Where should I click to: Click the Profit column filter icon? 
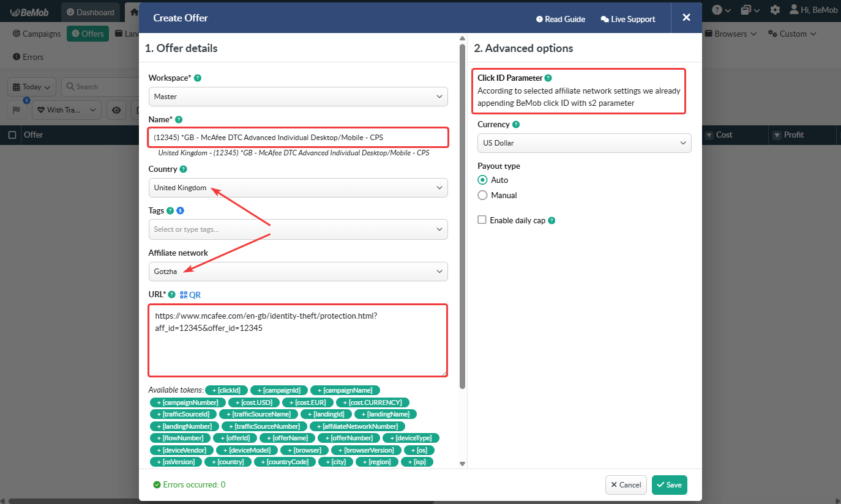[x=777, y=135]
